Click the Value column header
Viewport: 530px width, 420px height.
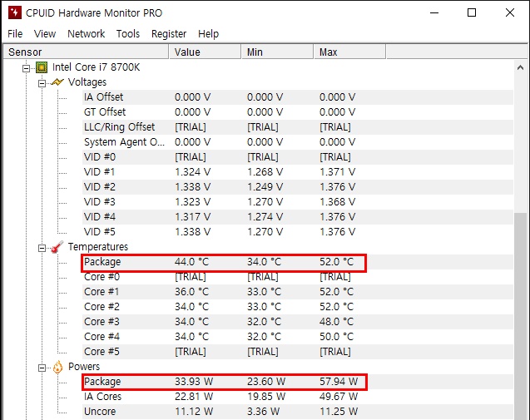(x=205, y=52)
